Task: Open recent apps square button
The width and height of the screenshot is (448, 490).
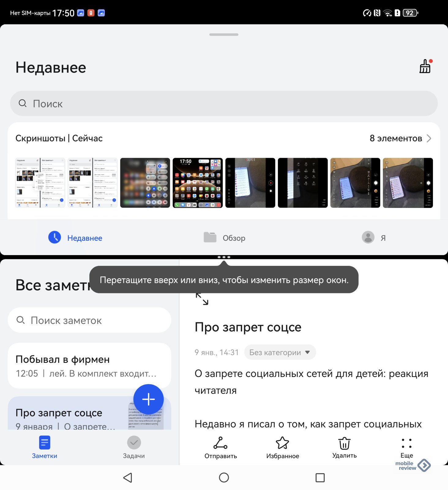Action: click(x=320, y=477)
